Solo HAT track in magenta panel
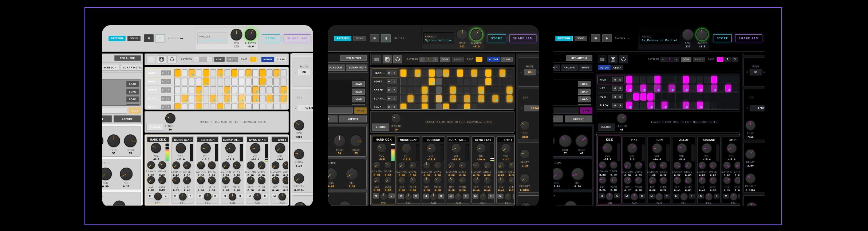 click(x=620, y=88)
